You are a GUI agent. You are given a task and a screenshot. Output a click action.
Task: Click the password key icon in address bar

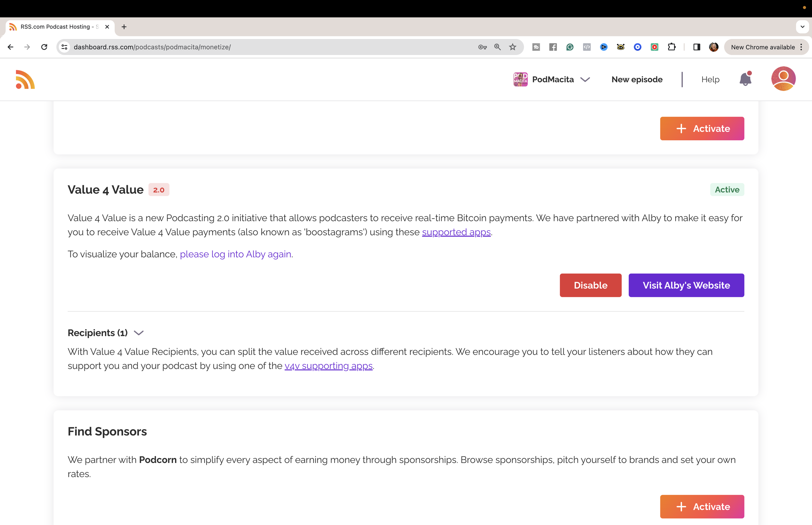(482, 47)
